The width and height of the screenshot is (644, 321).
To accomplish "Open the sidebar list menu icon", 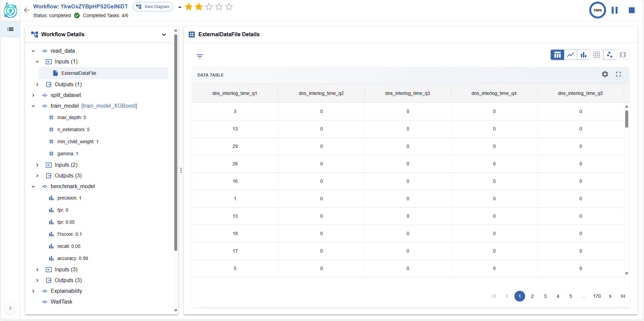I will [10, 29].
